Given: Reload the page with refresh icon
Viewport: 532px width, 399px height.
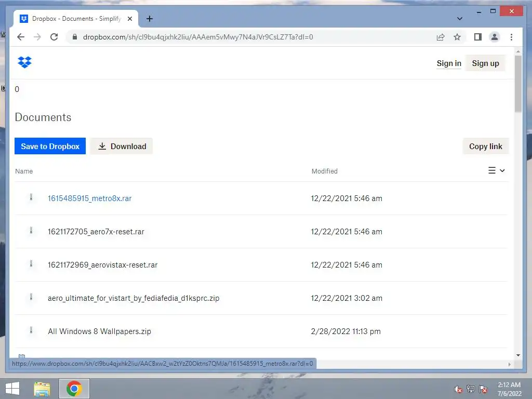Looking at the screenshot, I should click(x=54, y=37).
